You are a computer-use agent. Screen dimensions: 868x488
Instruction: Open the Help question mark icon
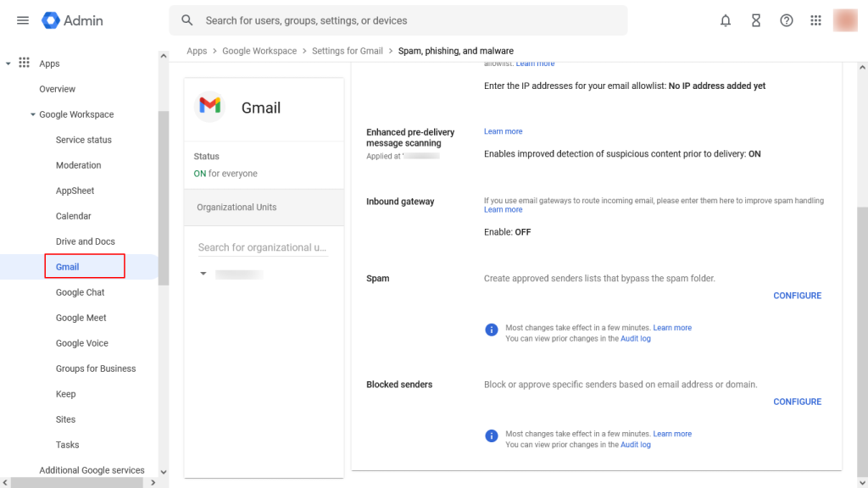[x=787, y=20]
